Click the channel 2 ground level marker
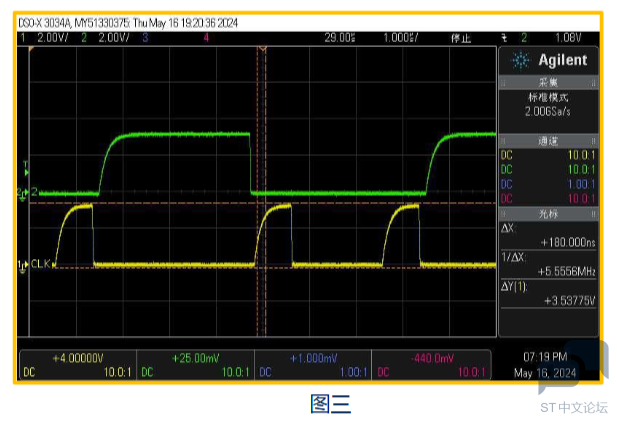This screenshot has height=423, width=617. click(x=24, y=191)
